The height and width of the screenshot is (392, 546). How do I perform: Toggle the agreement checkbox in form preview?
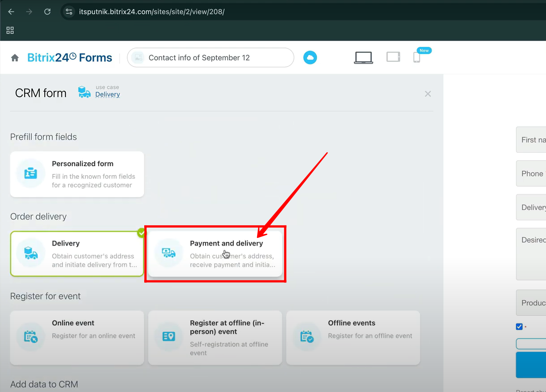pyautogui.click(x=519, y=327)
